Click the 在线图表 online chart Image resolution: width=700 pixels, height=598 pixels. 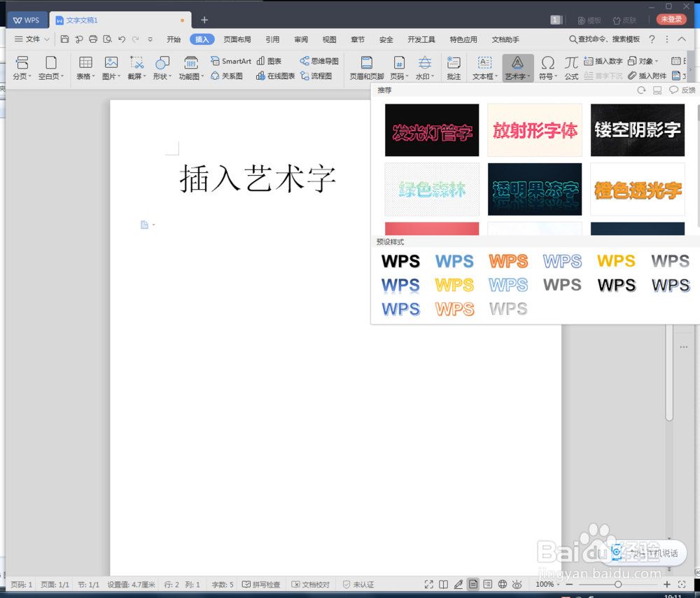click(275, 76)
